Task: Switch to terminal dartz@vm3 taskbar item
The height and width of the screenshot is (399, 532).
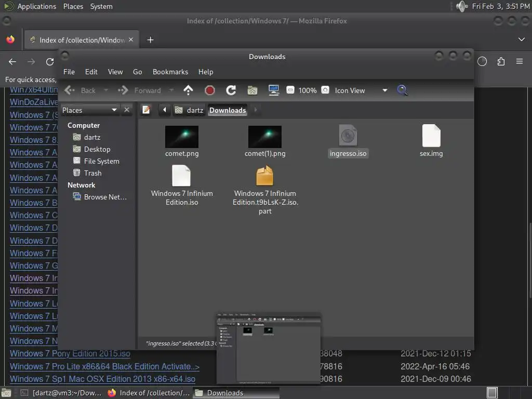Action: 61,393
